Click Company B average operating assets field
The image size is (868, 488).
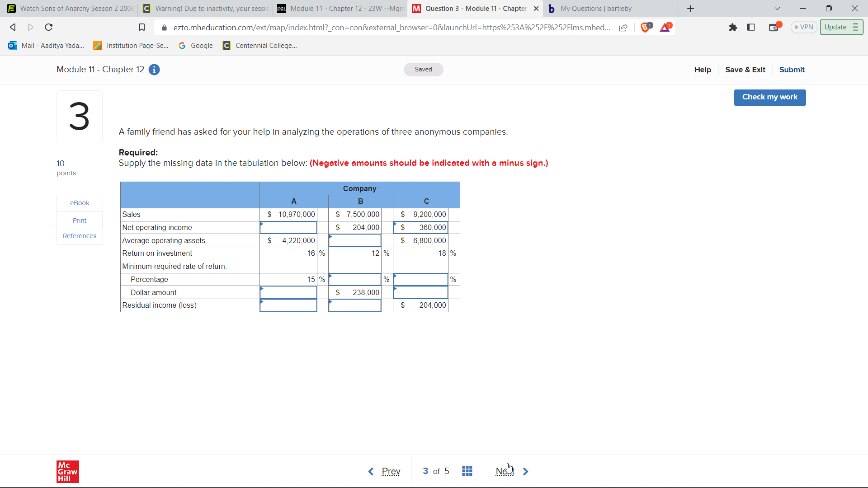[x=355, y=240]
